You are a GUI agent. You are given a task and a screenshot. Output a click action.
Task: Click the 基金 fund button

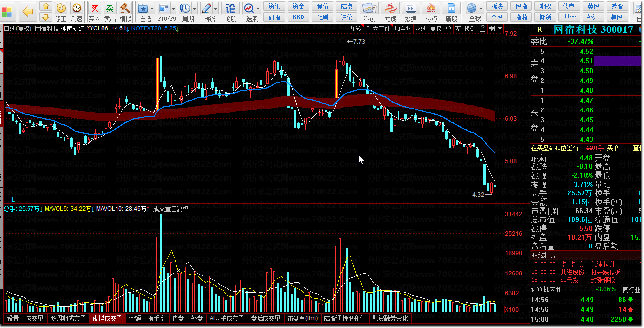[x=569, y=17]
